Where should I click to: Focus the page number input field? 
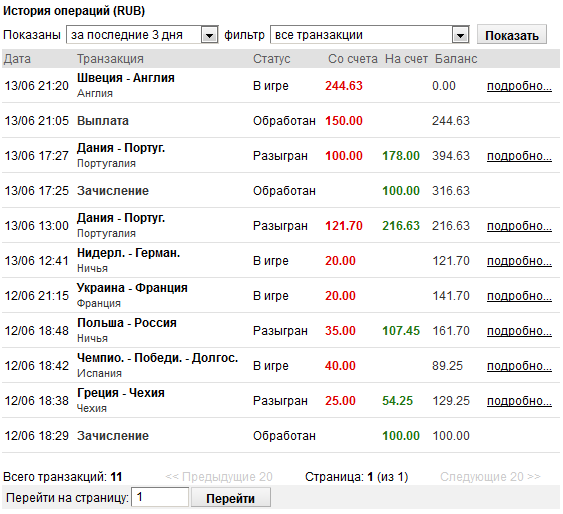coord(160,497)
